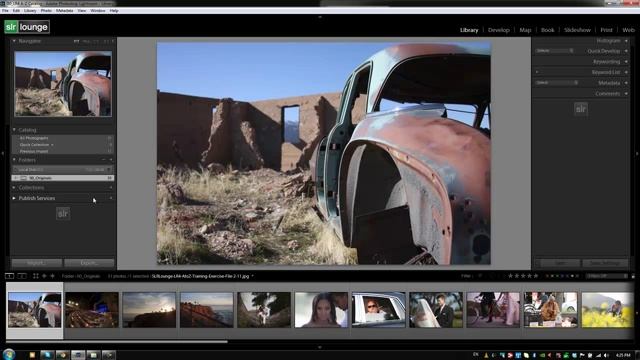Filter by one-star rating

click(510, 276)
